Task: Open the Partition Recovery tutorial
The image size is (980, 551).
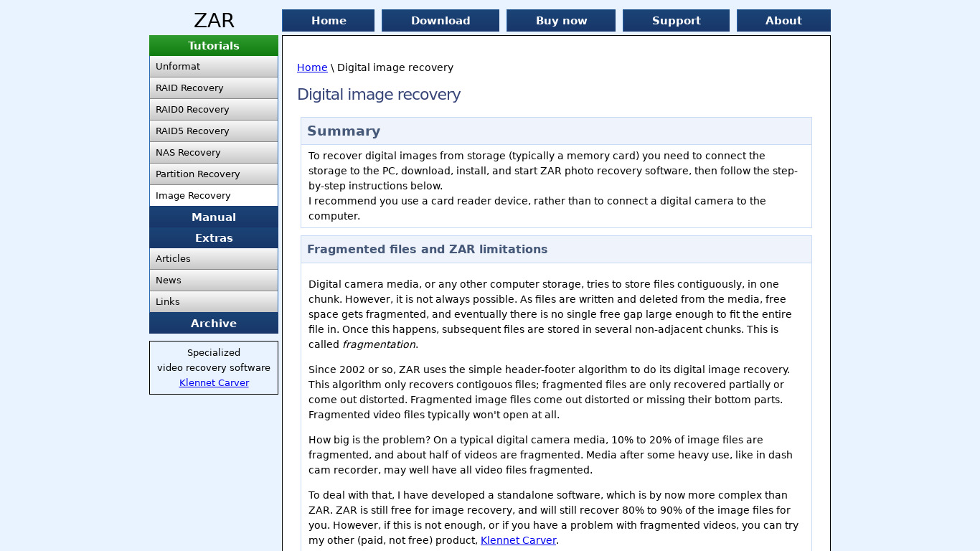Action: [214, 174]
